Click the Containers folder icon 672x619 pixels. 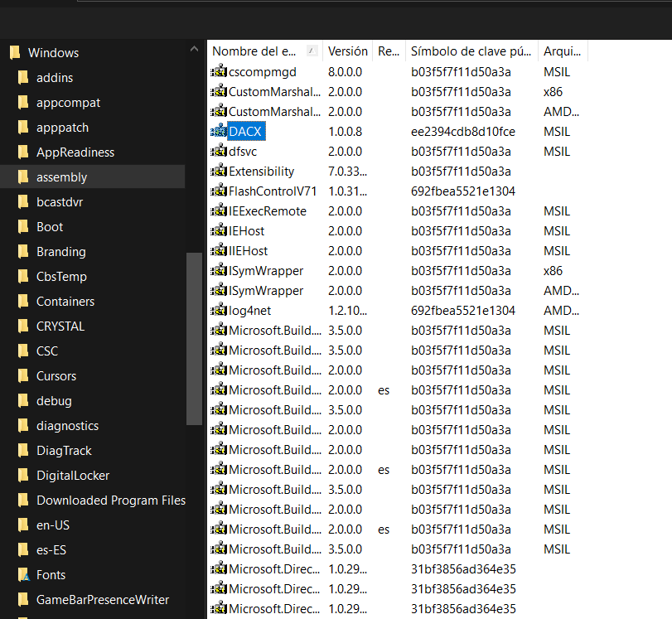point(23,302)
